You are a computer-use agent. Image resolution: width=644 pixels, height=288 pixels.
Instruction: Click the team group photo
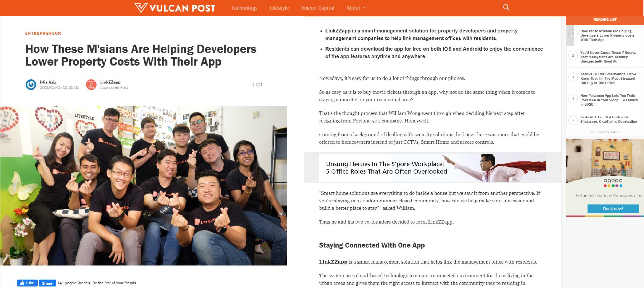point(143,185)
